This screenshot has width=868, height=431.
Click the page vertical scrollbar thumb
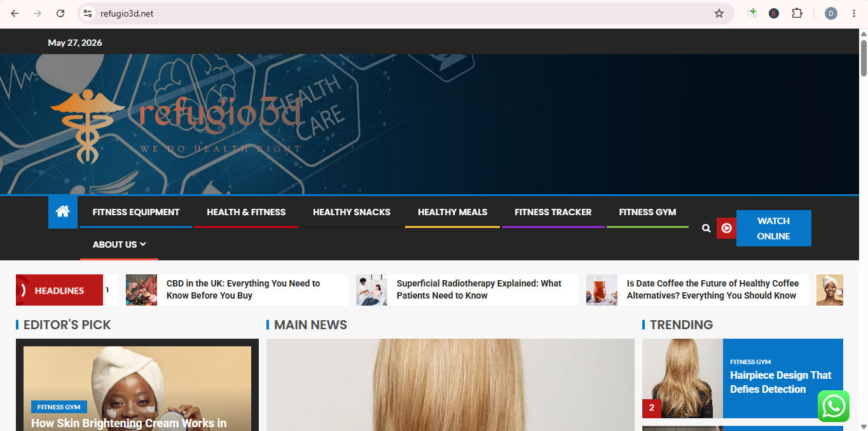[x=864, y=57]
